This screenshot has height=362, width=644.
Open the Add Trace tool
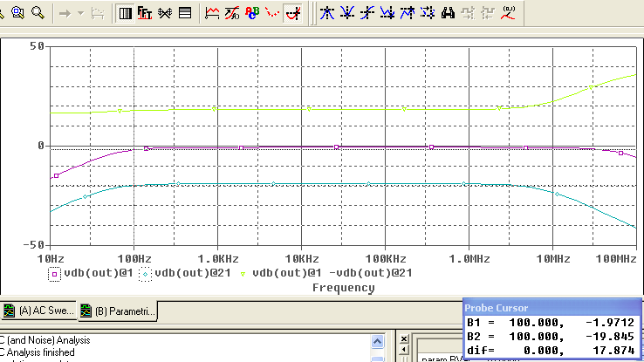tap(212, 13)
